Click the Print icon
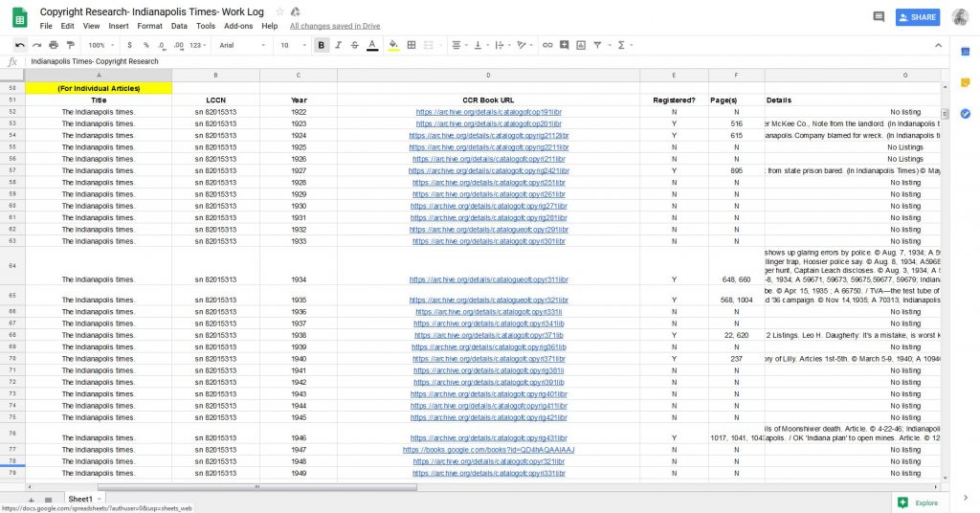Screen dimensions: 980x513 [54, 45]
